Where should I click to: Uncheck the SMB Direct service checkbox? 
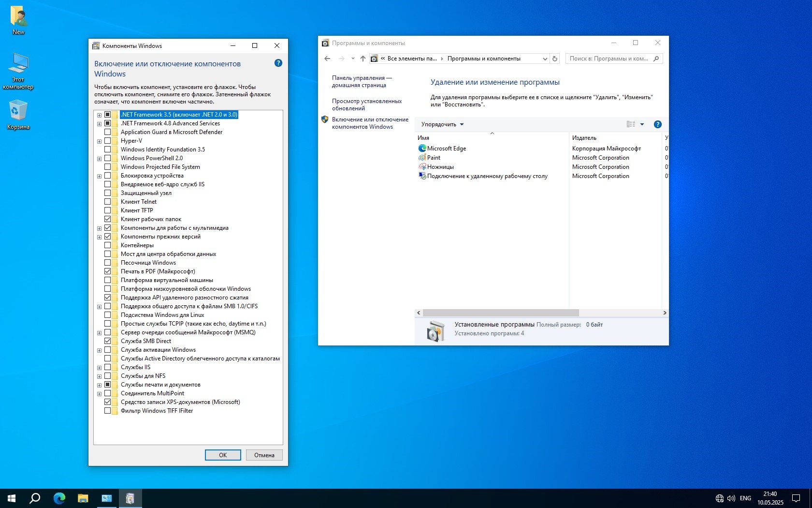click(107, 341)
